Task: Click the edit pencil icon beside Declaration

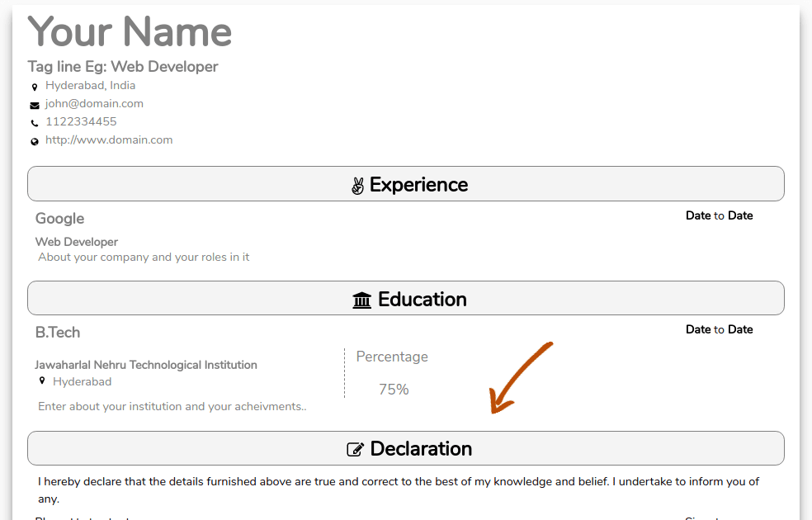Action: click(x=356, y=450)
